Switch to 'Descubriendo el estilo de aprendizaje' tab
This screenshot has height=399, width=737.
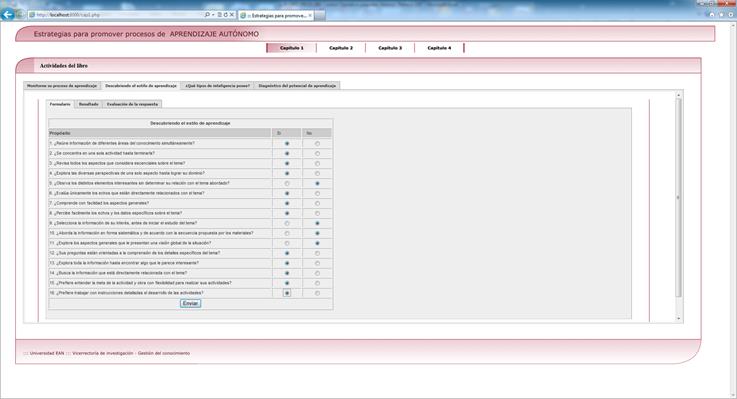coord(141,86)
